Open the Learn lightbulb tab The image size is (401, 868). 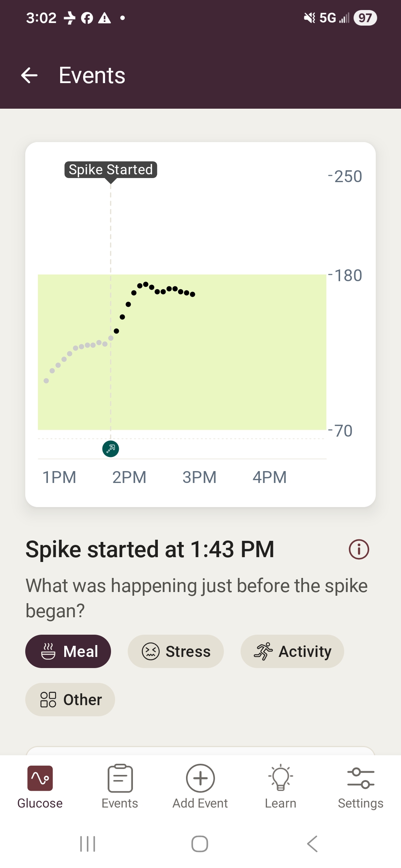(280, 786)
